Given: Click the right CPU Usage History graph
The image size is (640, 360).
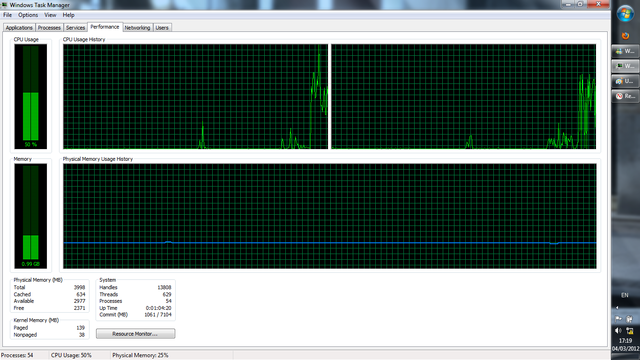Looking at the screenshot, I should 463,96.
